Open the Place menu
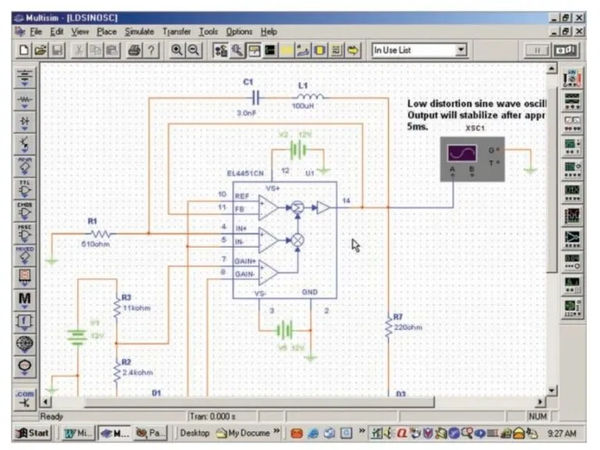The width and height of the screenshot is (600, 450). (x=106, y=32)
